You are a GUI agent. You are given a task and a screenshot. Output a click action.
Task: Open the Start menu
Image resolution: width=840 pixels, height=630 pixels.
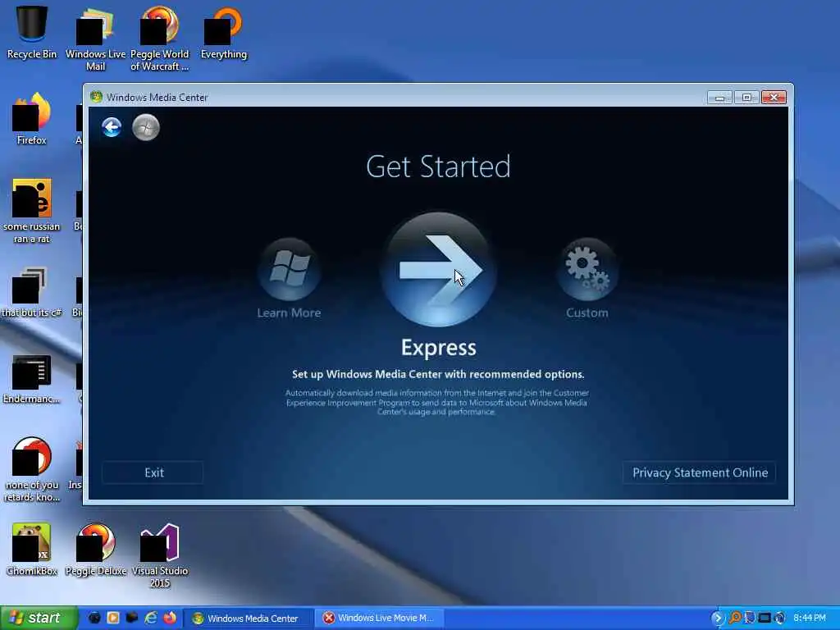[x=39, y=619]
